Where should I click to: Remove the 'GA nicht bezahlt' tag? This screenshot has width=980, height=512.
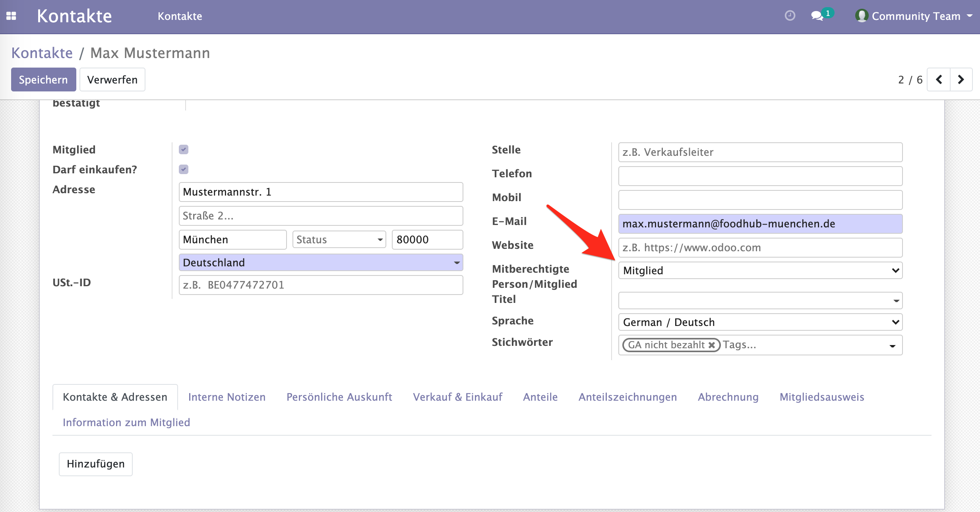[712, 345]
